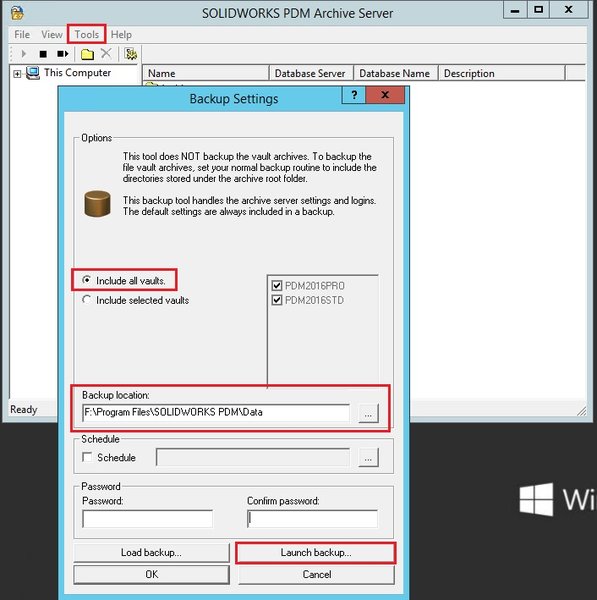The image size is (597, 600).
Task: Open the Tools menu
Action: pyautogui.click(x=86, y=34)
